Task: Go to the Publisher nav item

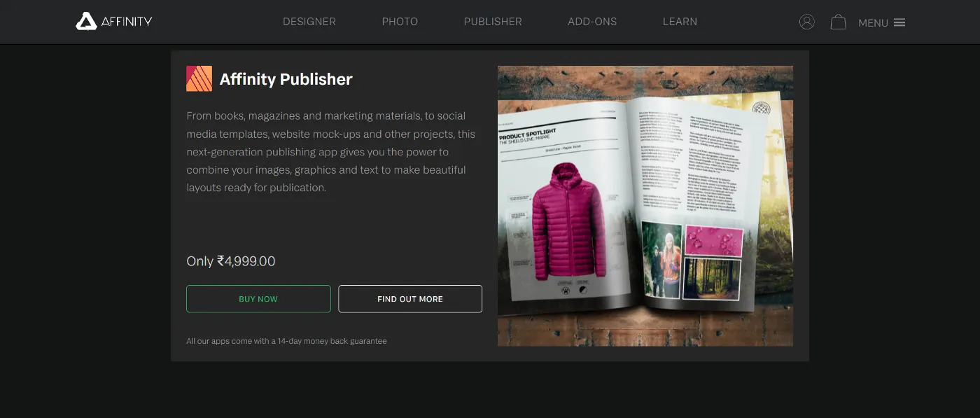Action: (x=493, y=22)
